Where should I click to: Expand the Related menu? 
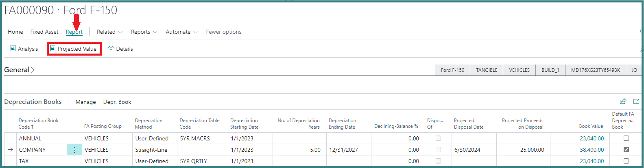pyautogui.click(x=109, y=32)
